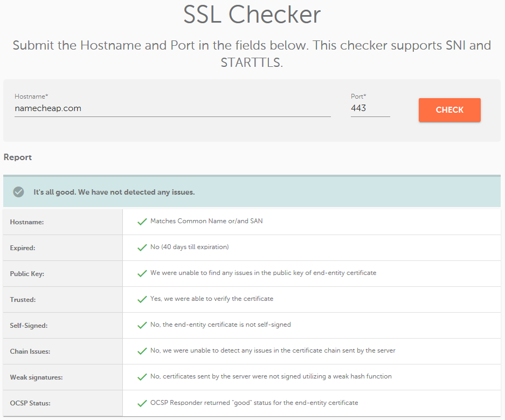Viewport: 505px width, 420px height.
Task: Click green checkmark in the Expired row
Action: click(x=142, y=247)
